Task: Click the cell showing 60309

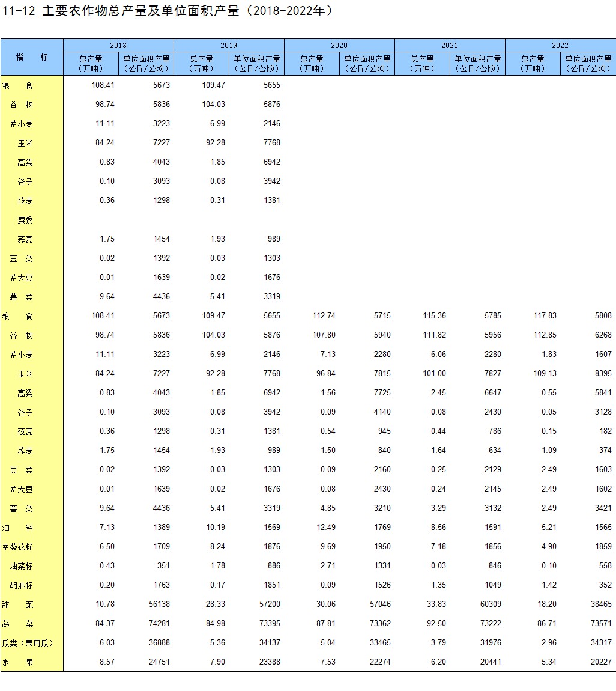Action: point(489,604)
